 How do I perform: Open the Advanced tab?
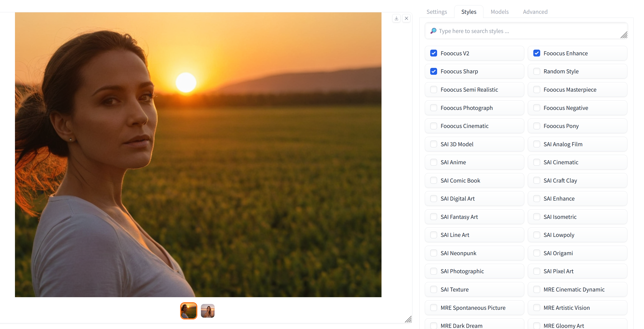tap(535, 12)
